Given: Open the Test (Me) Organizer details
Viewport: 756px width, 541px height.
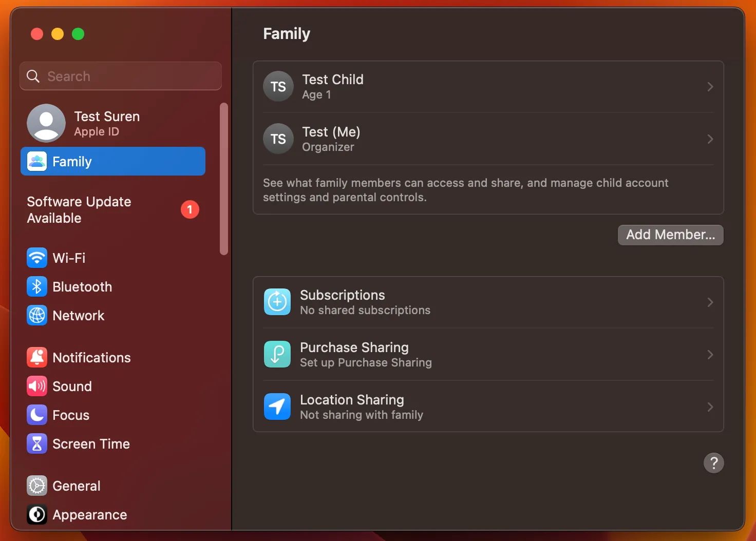Looking at the screenshot, I should [x=488, y=139].
